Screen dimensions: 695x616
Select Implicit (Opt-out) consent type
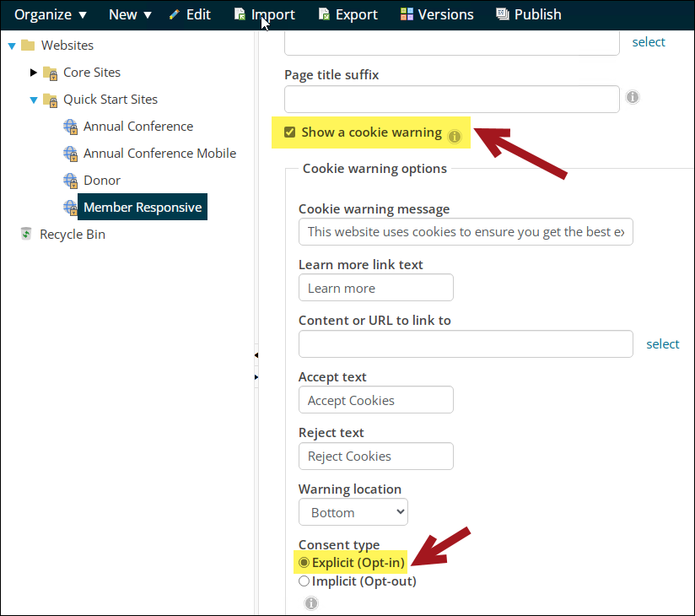click(304, 581)
